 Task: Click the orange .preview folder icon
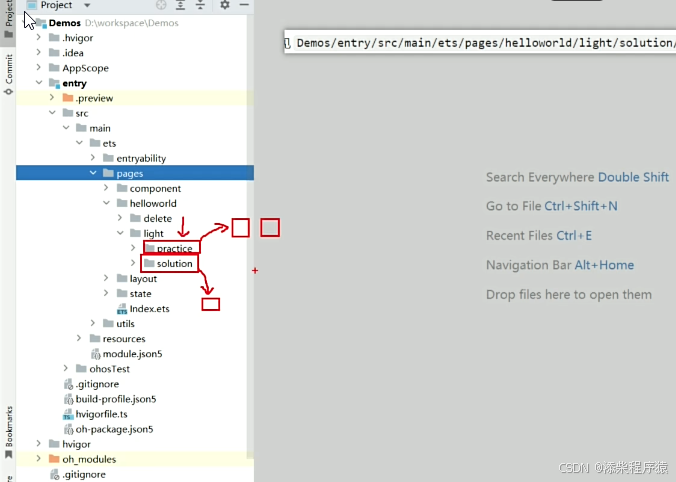tap(68, 98)
